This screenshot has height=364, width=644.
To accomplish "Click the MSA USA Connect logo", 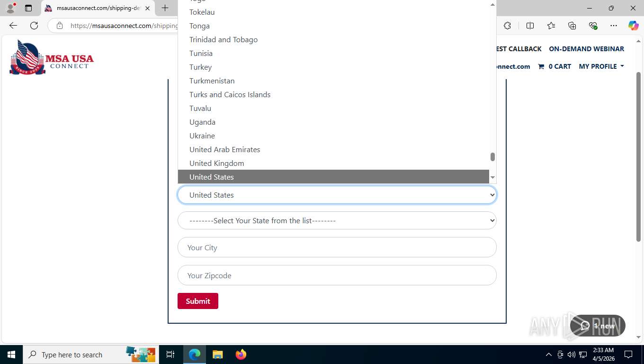I will [51, 57].
